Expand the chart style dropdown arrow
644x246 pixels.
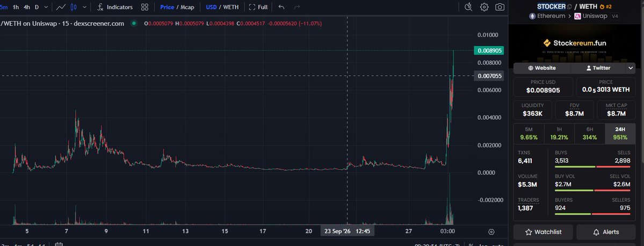(85, 7)
